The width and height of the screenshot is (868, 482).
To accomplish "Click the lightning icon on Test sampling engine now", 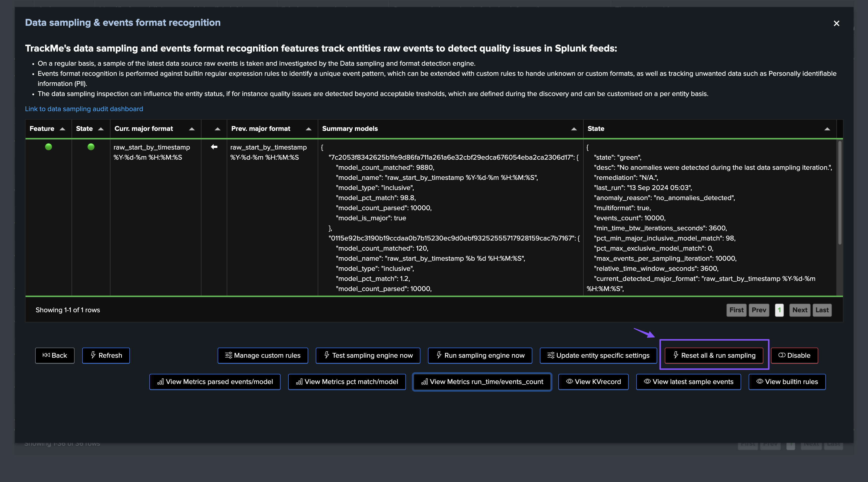I will coord(327,355).
